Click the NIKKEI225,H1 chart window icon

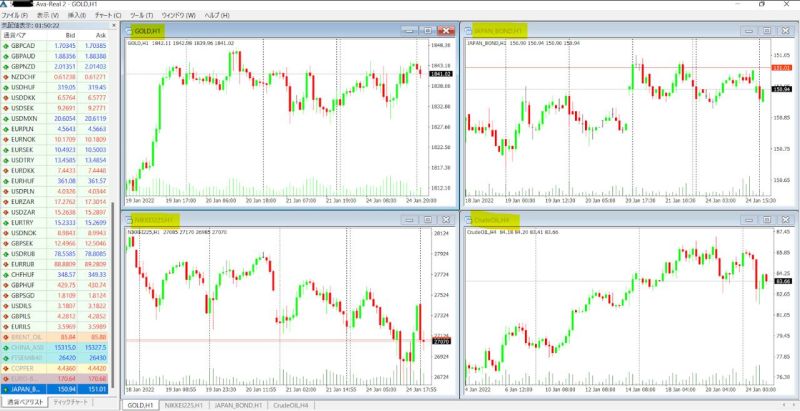pos(130,220)
